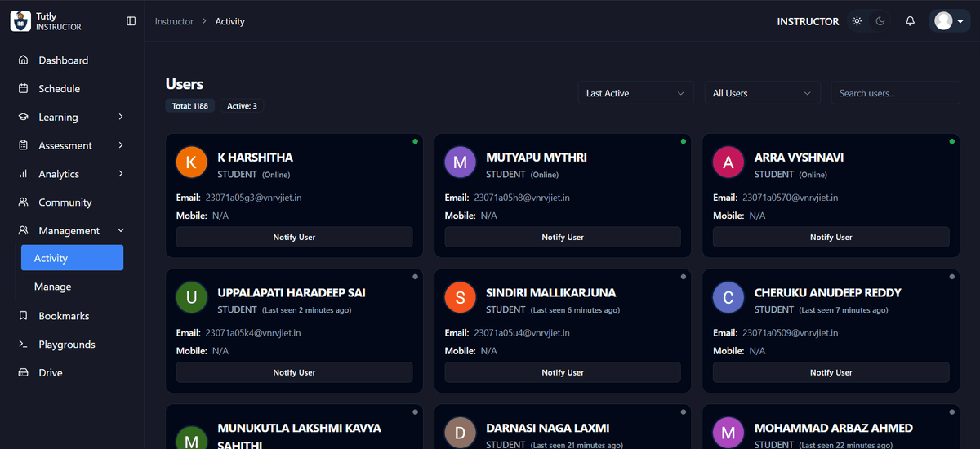Click the Bookmarks icon in sidebar
The image size is (980, 449).
23,316
